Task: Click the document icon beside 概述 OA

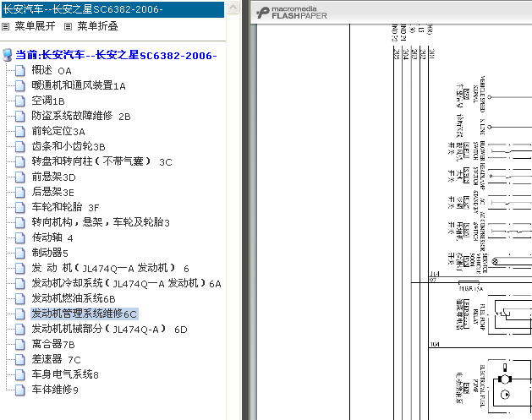Action: click(20, 71)
